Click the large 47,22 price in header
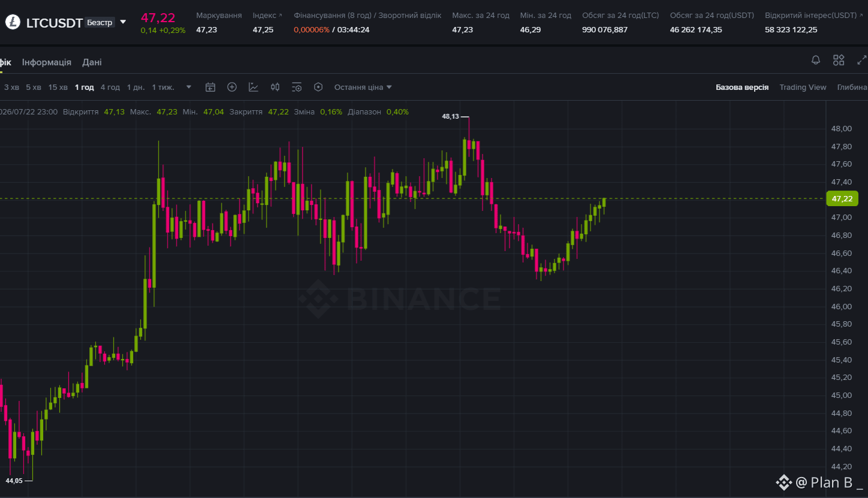Viewport: 868px width, 498px height. (x=158, y=17)
